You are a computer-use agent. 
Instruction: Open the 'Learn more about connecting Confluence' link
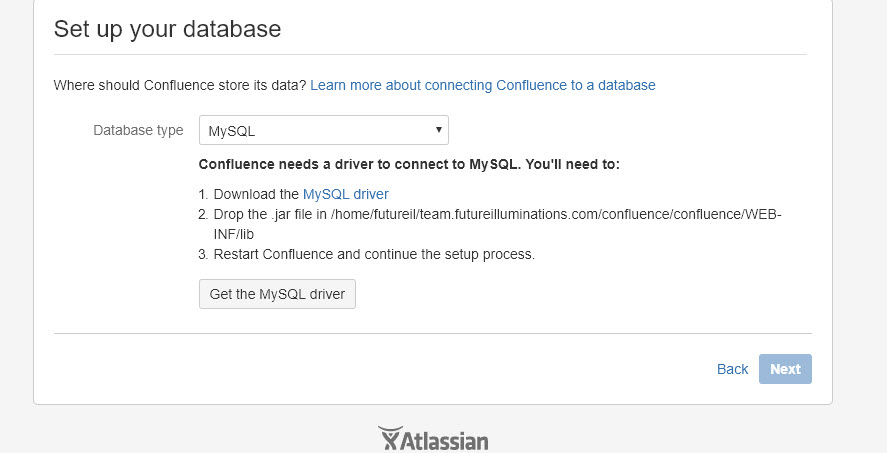[483, 85]
